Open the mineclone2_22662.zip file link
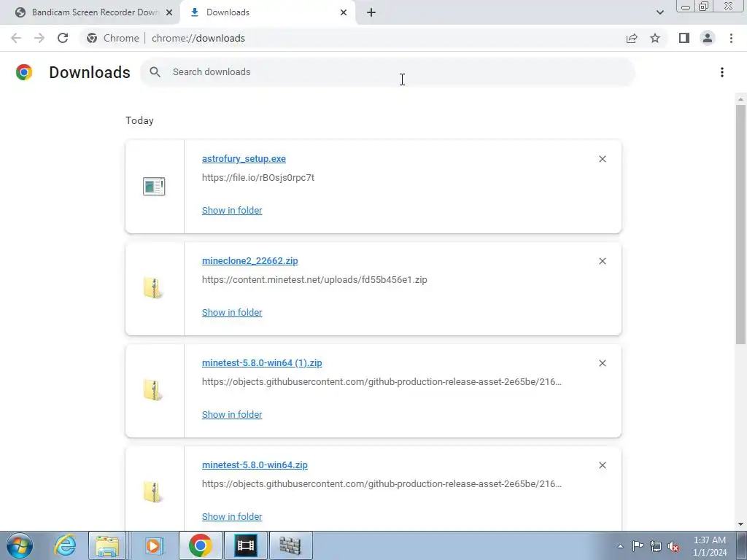Screen dimensions: 747x560 tap(249, 260)
